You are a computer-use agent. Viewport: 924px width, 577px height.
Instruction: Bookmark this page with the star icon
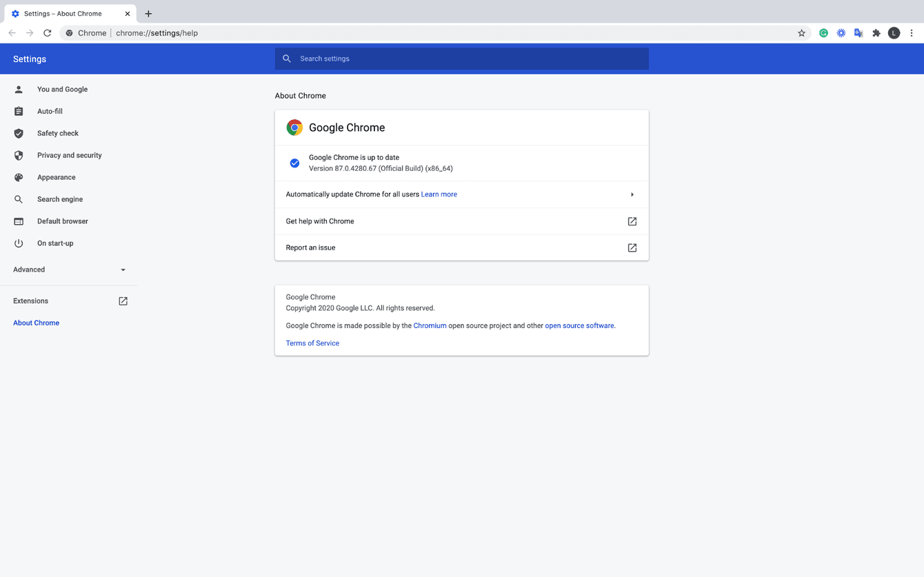[x=801, y=32]
